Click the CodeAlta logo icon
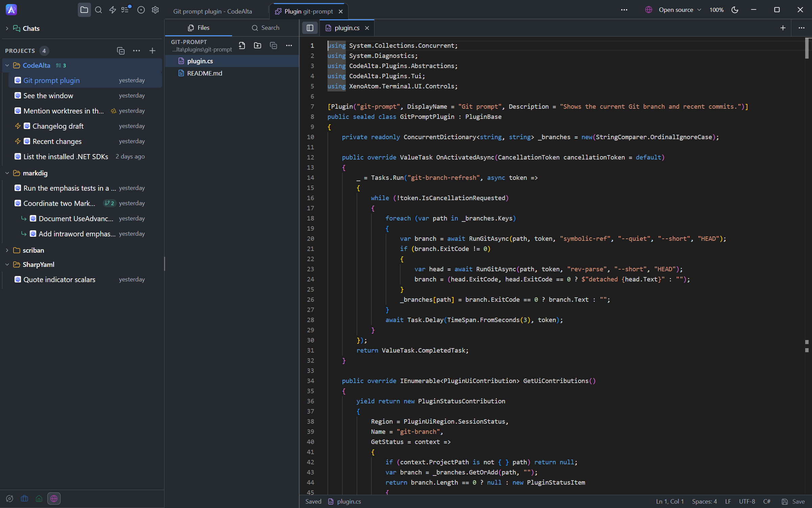Viewport: 812px width, 508px height. [x=11, y=10]
